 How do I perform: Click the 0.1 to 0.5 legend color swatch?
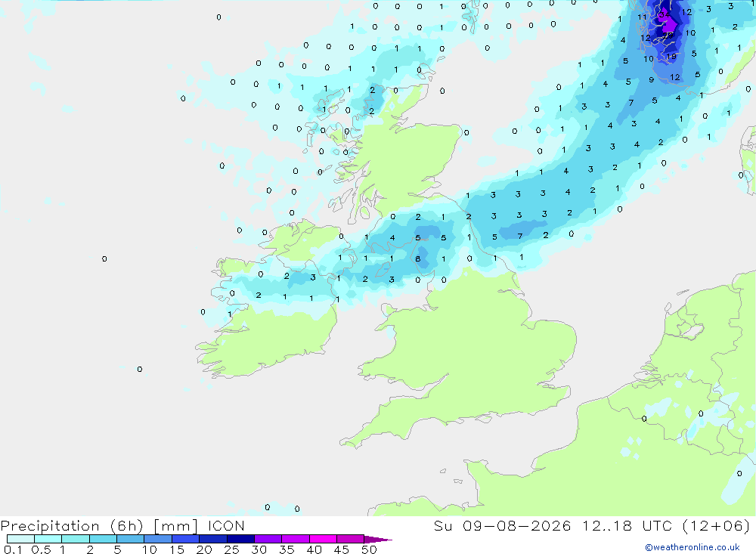(20, 539)
